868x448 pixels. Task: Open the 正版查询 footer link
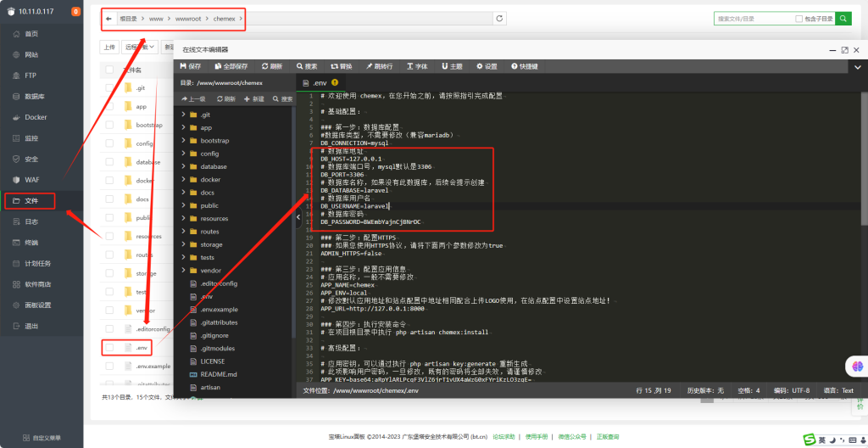click(608, 437)
